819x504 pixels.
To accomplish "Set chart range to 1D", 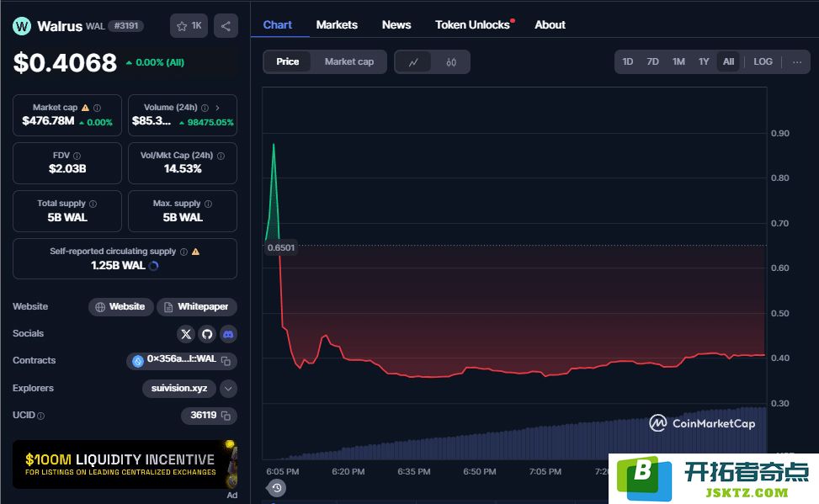I will point(628,61).
